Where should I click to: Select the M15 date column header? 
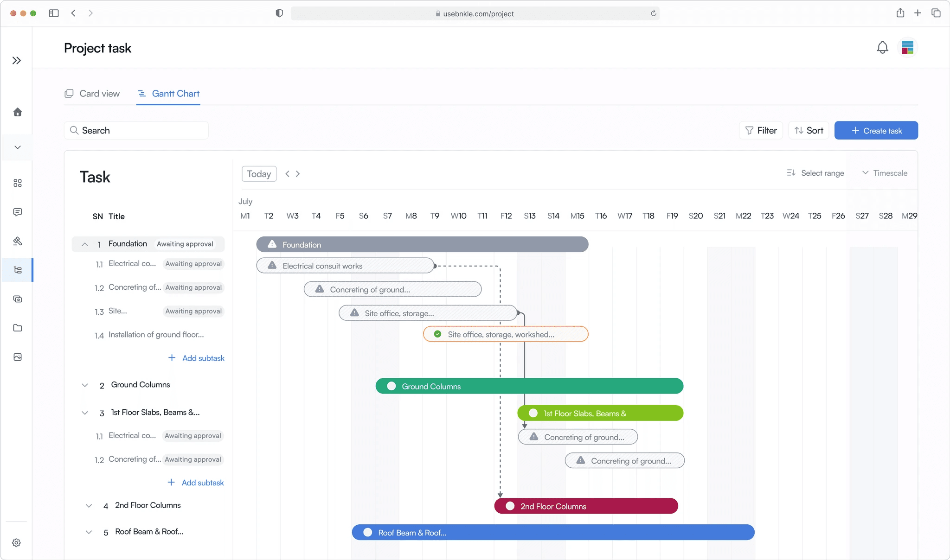577,216
